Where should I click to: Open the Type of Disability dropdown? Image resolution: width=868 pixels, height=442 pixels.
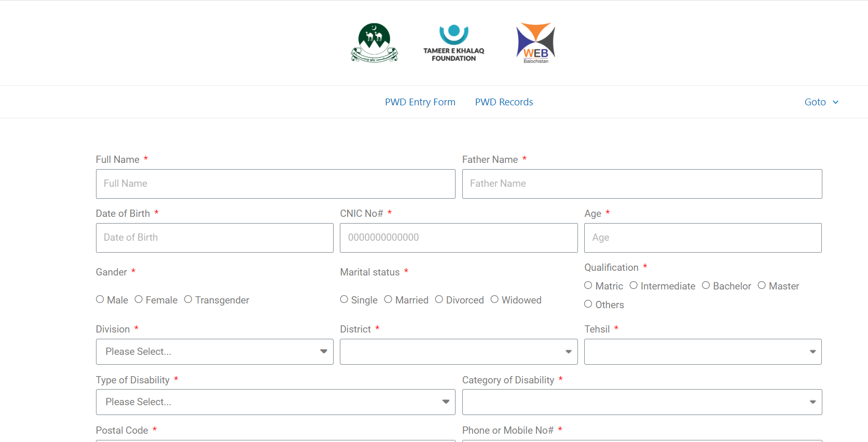click(x=275, y=402)
